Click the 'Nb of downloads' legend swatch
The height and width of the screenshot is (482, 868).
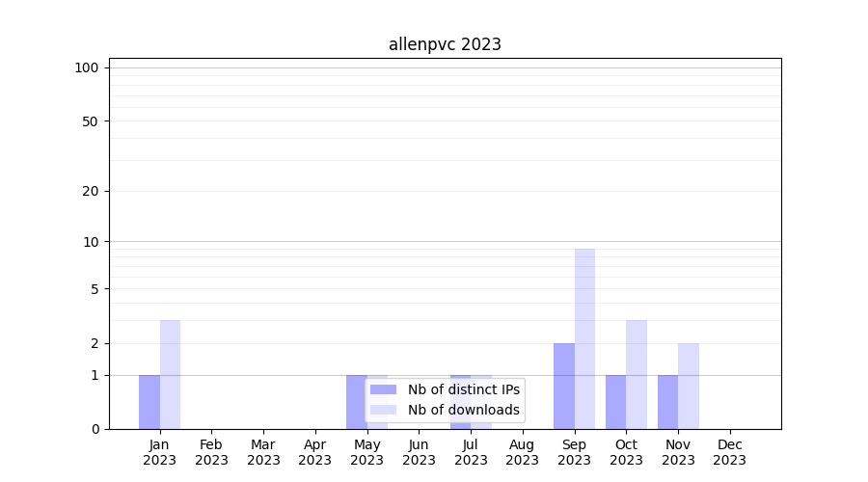point(383,410)
